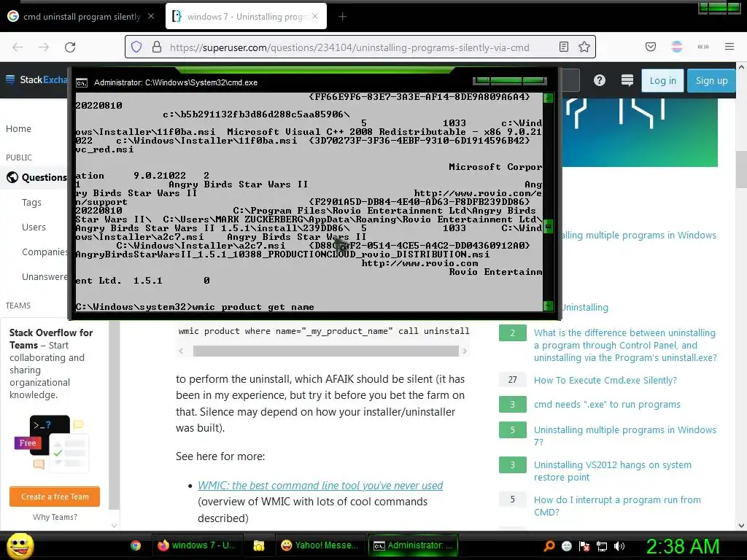This screenshot has width=747, height=560.
Task: Close the 'cmd uninstall program silently' tab
Action: (x=151, y=16)
